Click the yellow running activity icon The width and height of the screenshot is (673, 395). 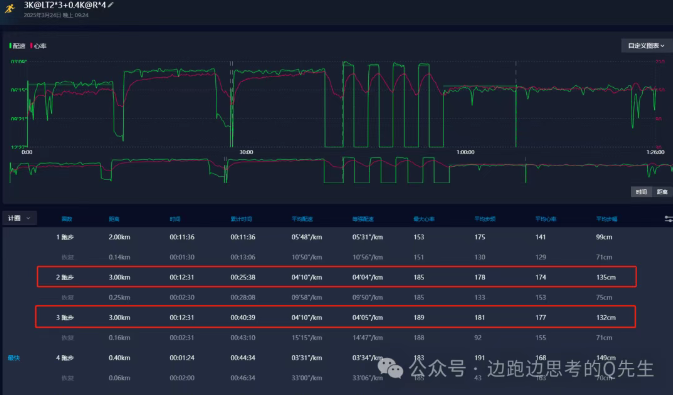click(9, 8)
